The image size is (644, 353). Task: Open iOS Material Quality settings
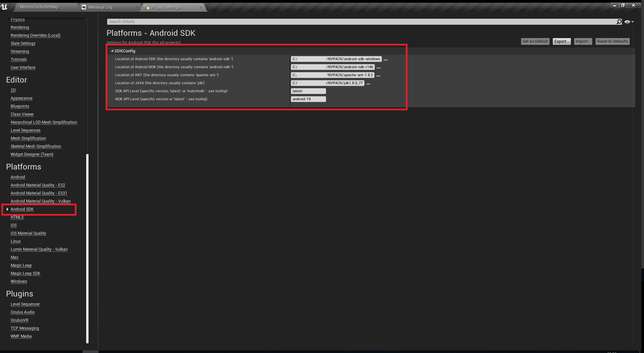tap(28, 234)
